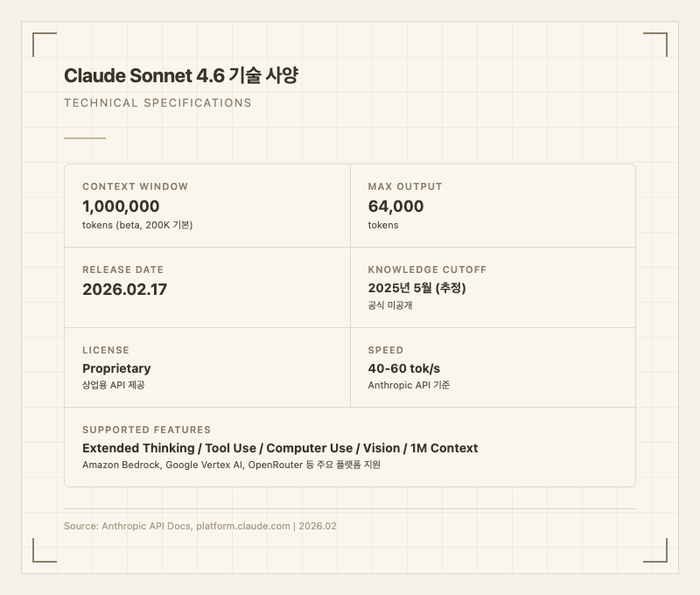
Task: Select the 2026.02.17 release date
Action: pos(124,290)
